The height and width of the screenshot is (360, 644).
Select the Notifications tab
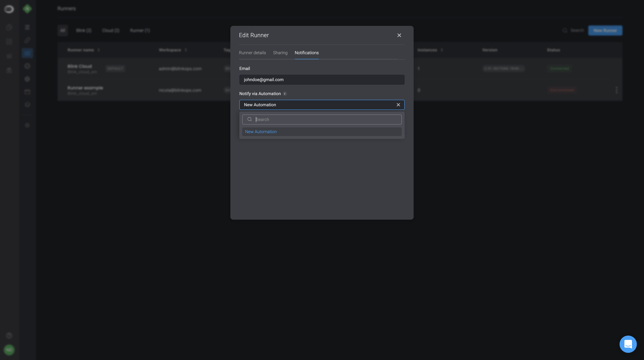307,53
